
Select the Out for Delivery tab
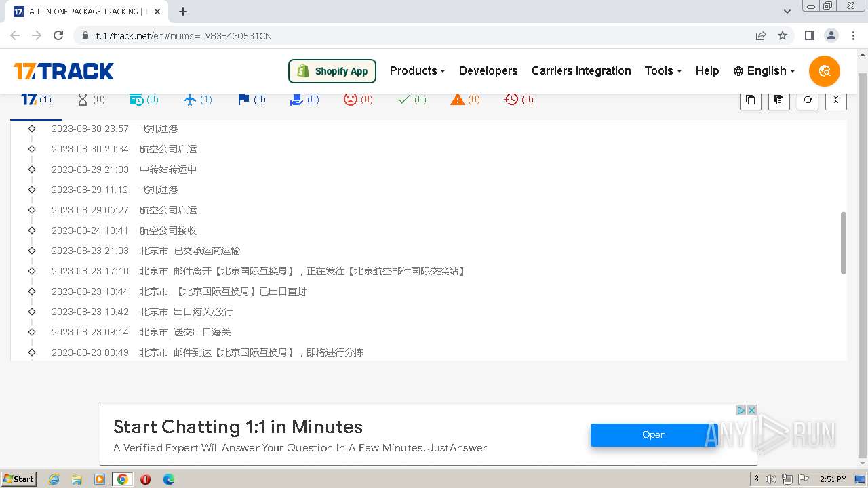[x=304, y=100]
